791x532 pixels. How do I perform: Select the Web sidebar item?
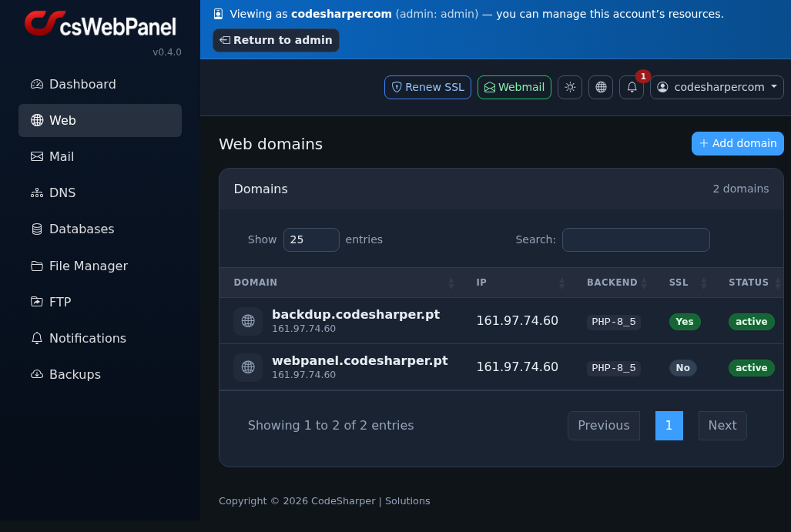100,121
